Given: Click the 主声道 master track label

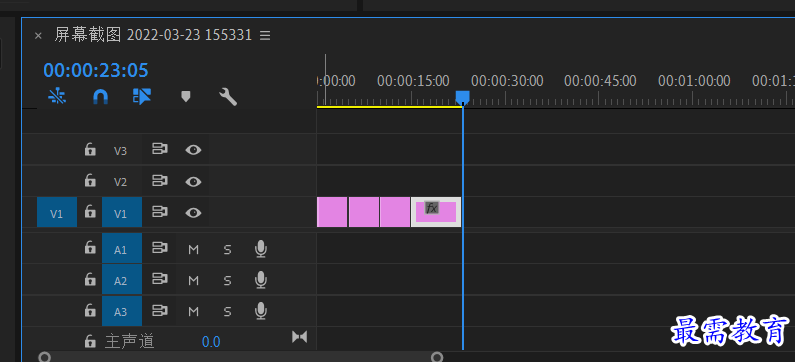Looking at the screenshot, I should [129, 341].
